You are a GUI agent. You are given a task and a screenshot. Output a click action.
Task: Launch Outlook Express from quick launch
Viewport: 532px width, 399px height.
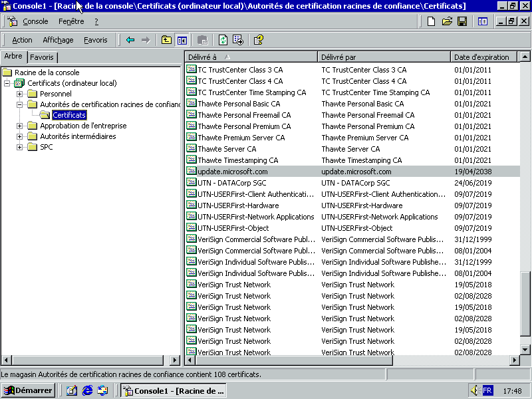coord(102,390)
